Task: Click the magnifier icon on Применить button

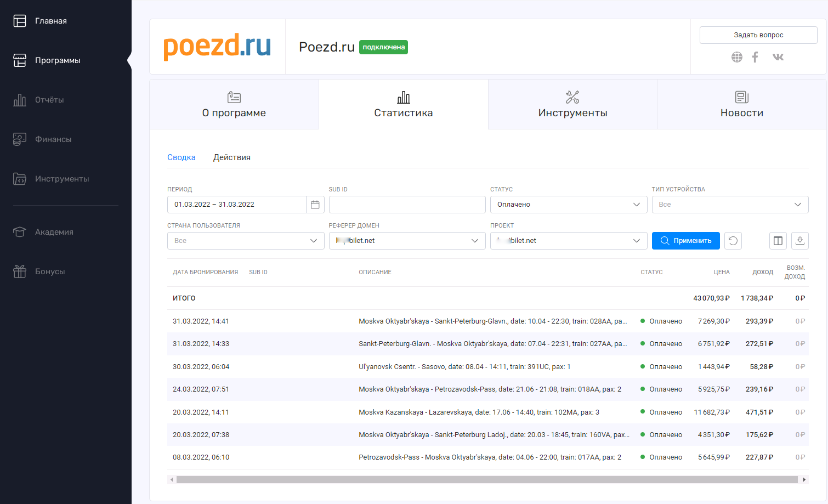Action: point(665,241)
